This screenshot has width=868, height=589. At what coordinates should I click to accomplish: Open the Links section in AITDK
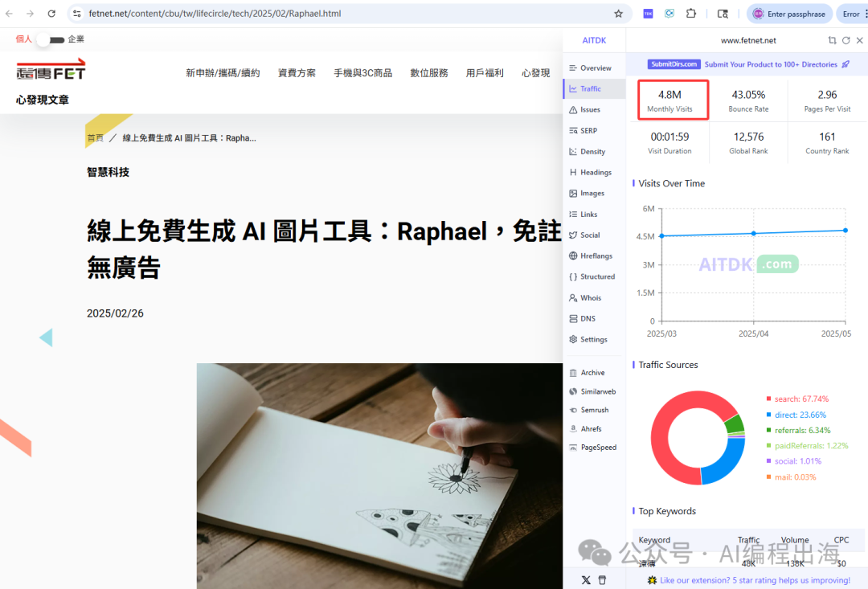click(594, 215)
